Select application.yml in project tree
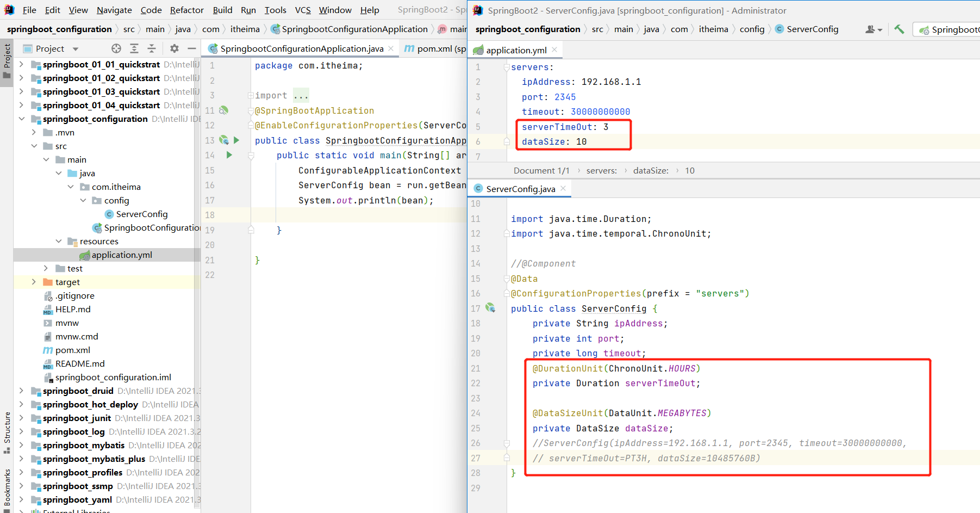Viewport: 980px width, 513px height. [122, 255]
